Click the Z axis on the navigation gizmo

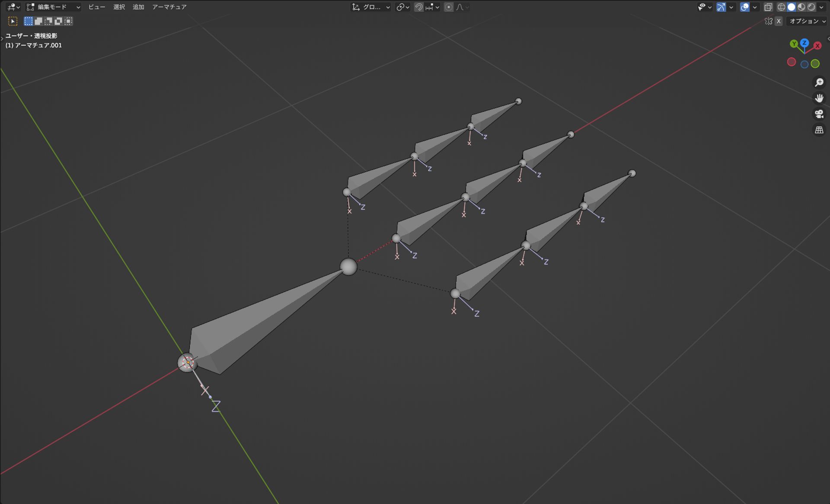coord(804,43)
